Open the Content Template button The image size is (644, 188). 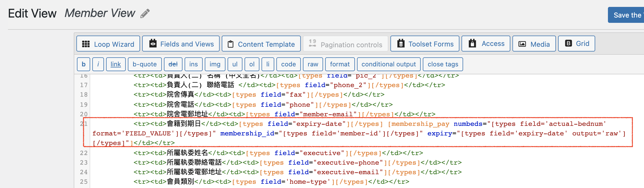pyautogui.click(x=261, y=44)
